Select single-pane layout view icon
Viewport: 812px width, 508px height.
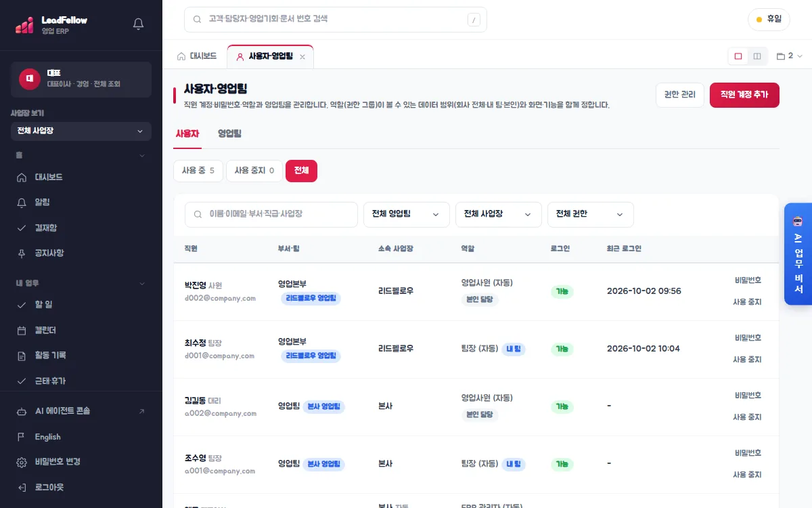point(738,56)
